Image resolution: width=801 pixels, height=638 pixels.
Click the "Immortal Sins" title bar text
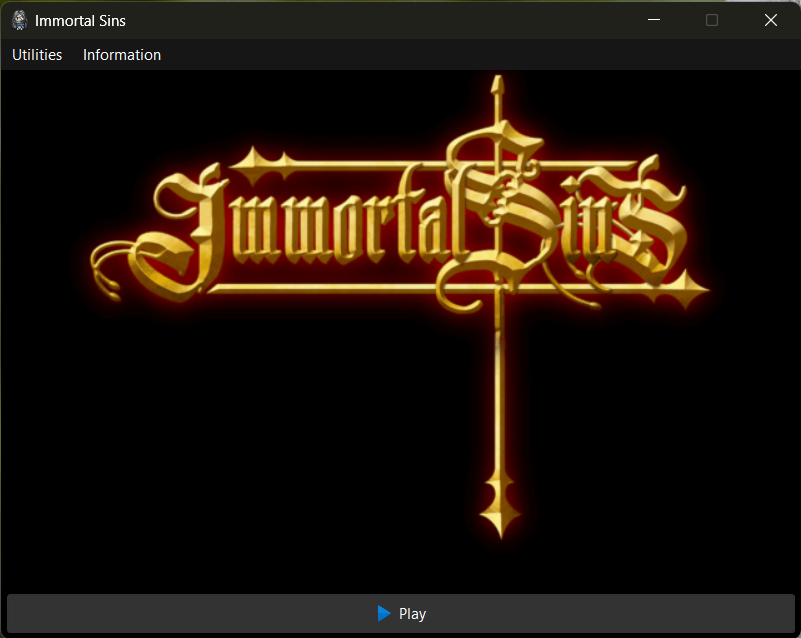pos(80,20)
